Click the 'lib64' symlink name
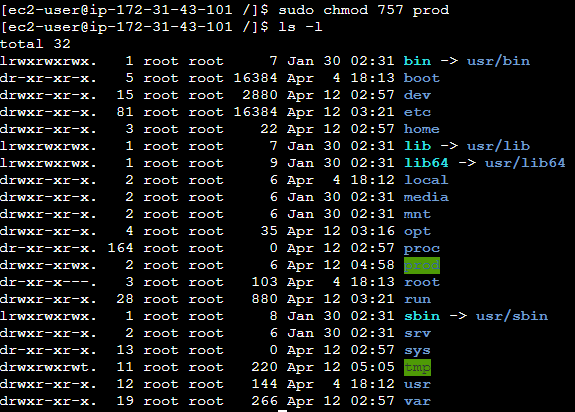575x412 pixels. pos(426,163)
